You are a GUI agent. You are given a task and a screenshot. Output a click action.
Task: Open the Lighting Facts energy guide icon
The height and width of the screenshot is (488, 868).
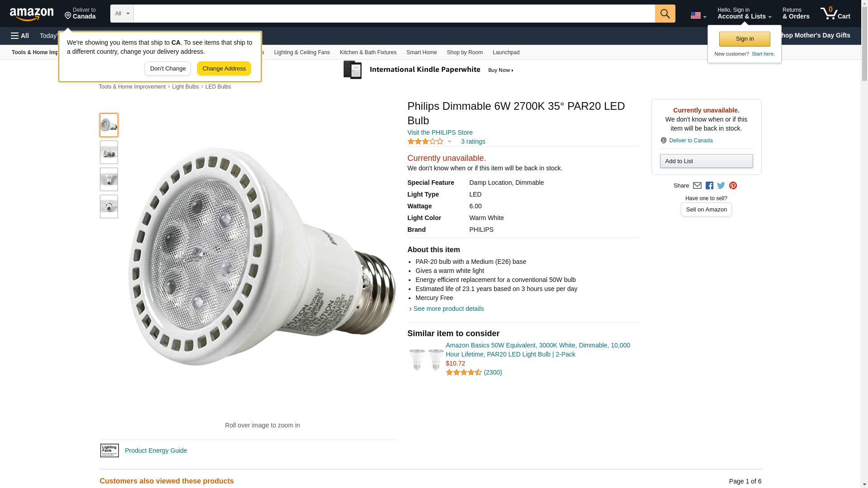click(x=109, y=450)
